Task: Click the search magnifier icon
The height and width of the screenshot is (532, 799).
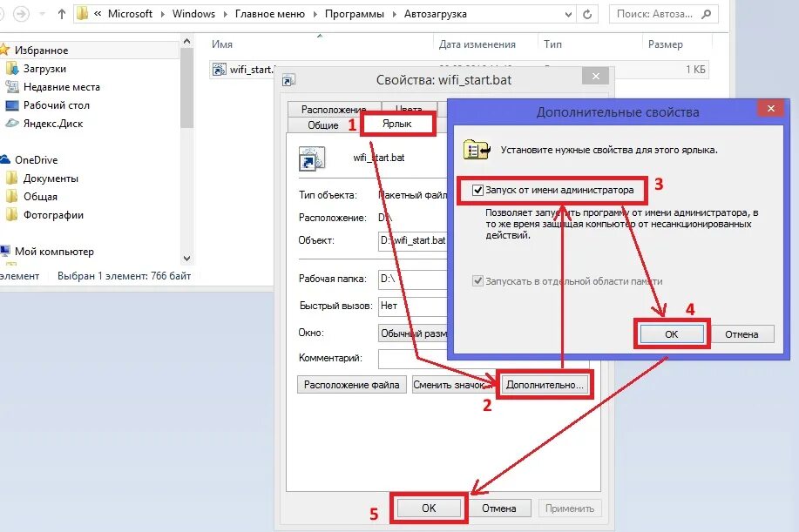Action: coord(707,14)
